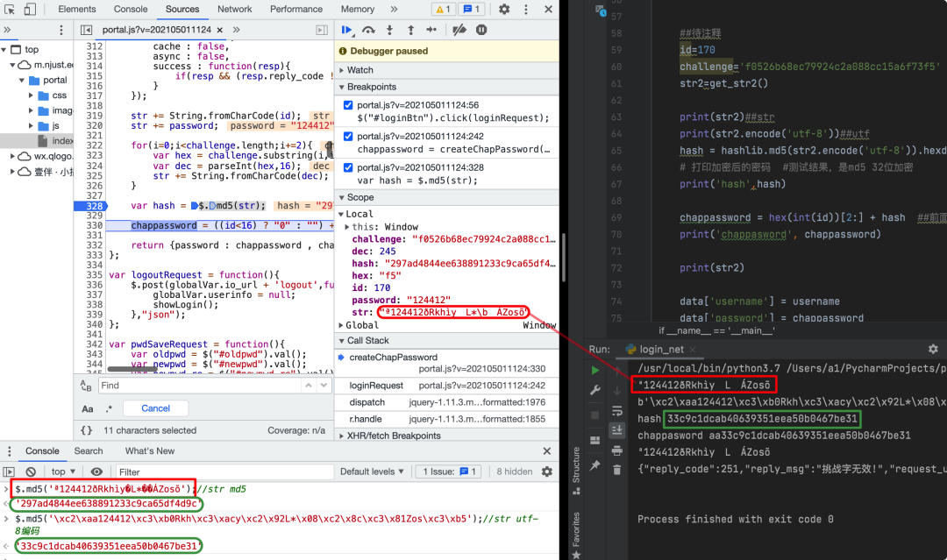Clear the console output icon

click(31, 471)
